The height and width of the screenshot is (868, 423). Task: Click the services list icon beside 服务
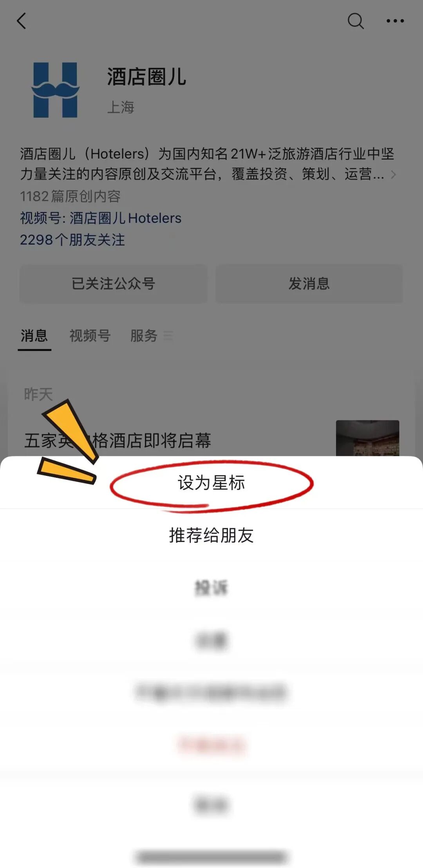[168, 336]
